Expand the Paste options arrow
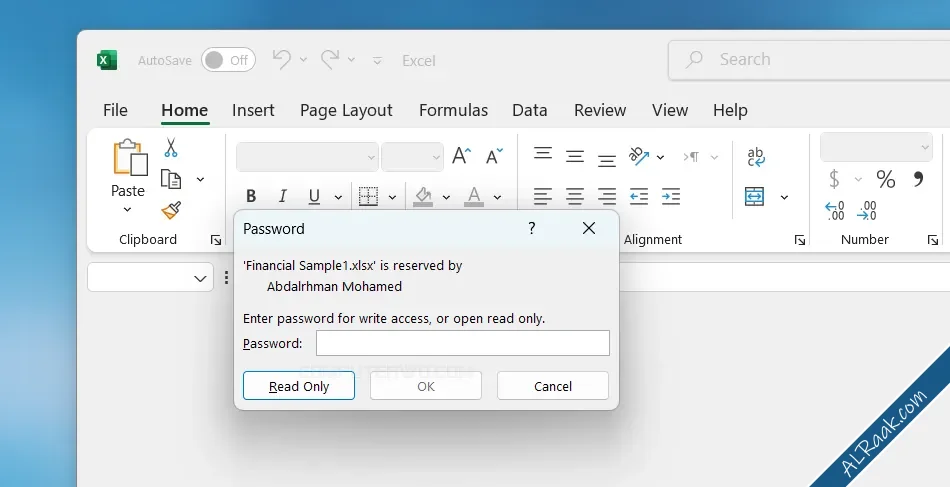The height and width of the screenshot is (487, 950). 127,210
